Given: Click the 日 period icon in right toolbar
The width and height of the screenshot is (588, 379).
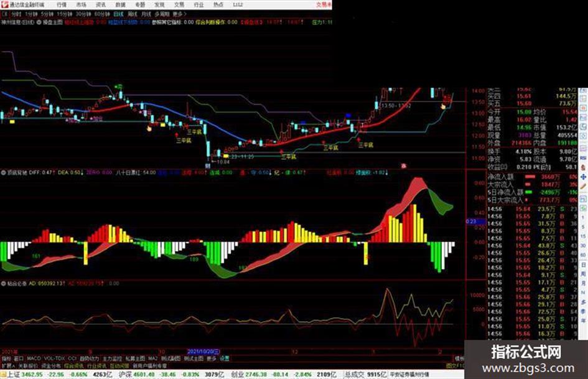Looking at the screenshot, I should click(583, 265).
